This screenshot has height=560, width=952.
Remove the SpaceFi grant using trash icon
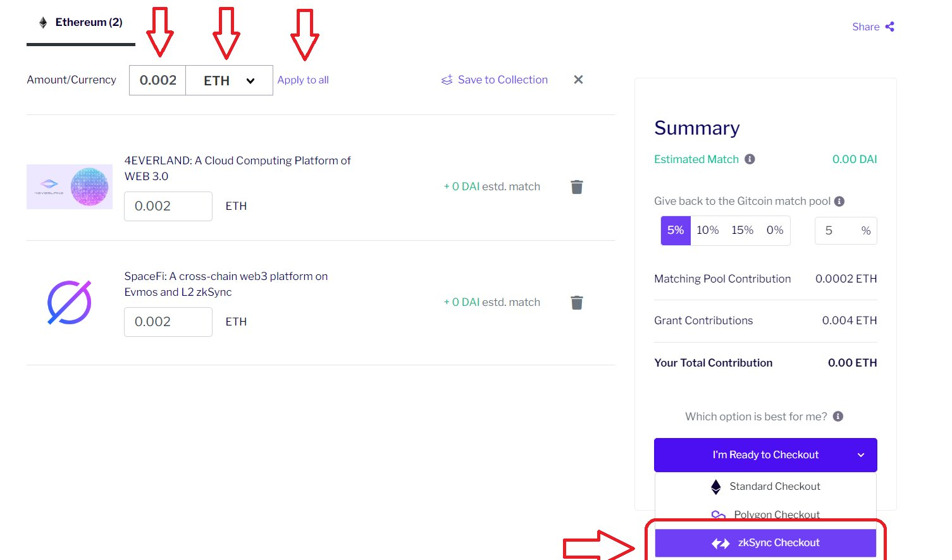point(577,303)
